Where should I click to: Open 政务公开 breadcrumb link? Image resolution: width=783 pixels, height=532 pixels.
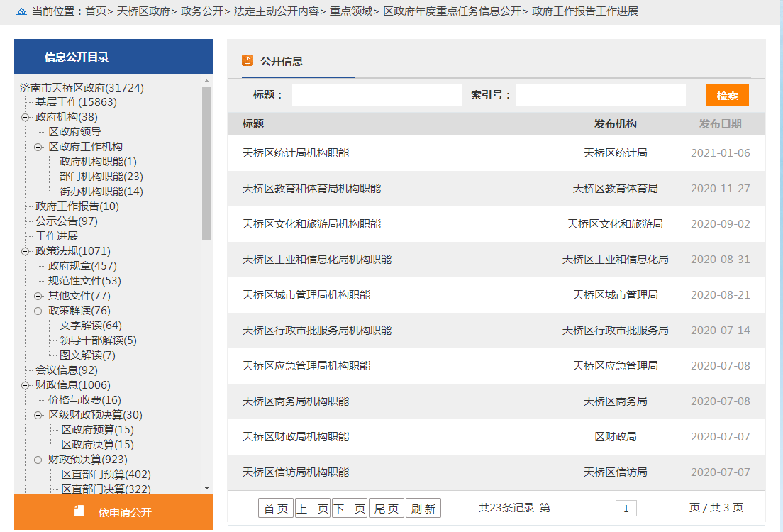201,11
